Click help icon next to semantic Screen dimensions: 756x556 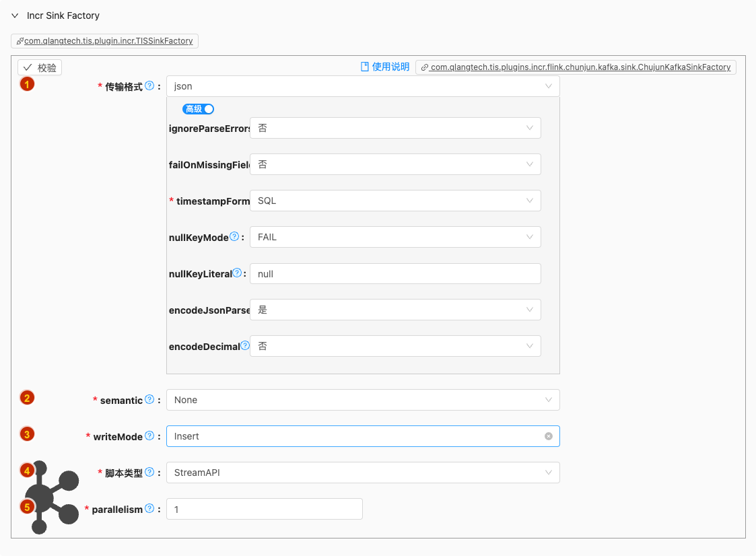pos(149,400)
